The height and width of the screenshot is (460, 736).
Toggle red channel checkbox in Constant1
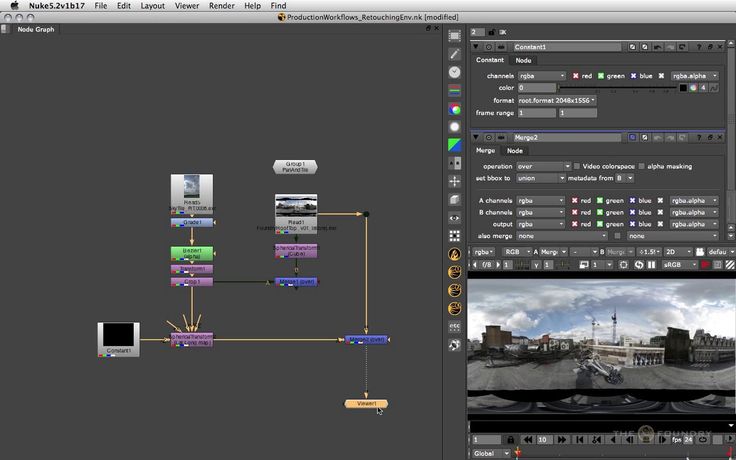coord(576,75)
